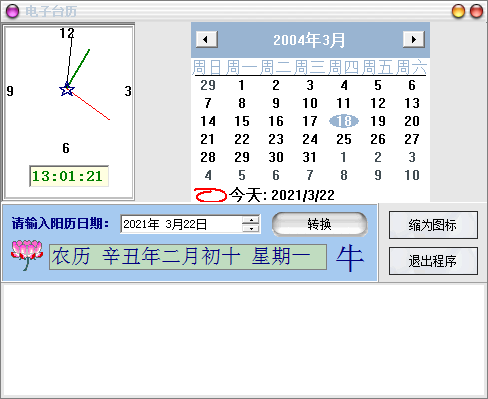Viewport: 488px width, 399px height.
Task: Increment date with the up spinner arrow
Action: coord(251,220)
